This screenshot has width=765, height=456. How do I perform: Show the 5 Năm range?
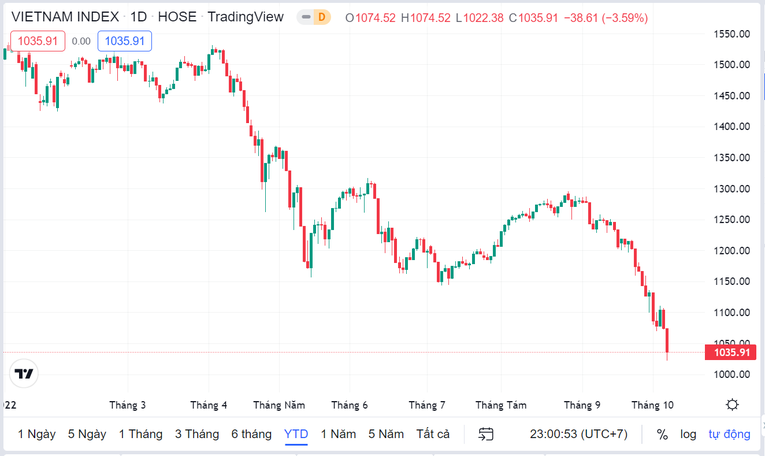point(386,434)
